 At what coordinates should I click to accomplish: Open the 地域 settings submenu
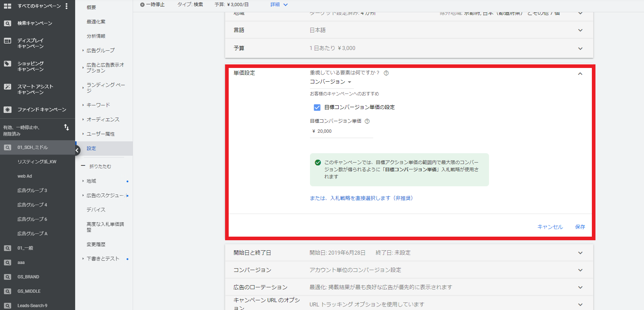coord(91,181)
